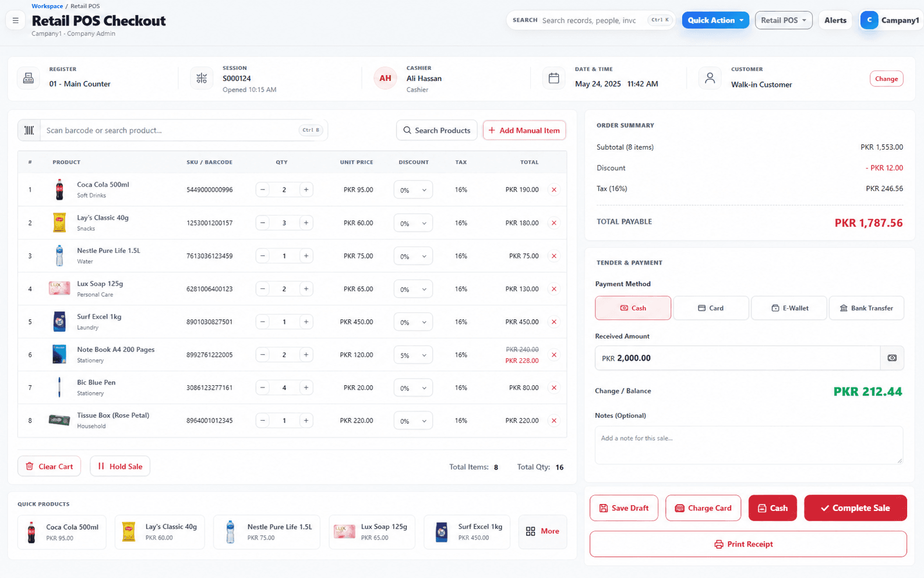The image size is (924, 578).
Task: Put the sale on hold
Action: (x=120, y=466)
